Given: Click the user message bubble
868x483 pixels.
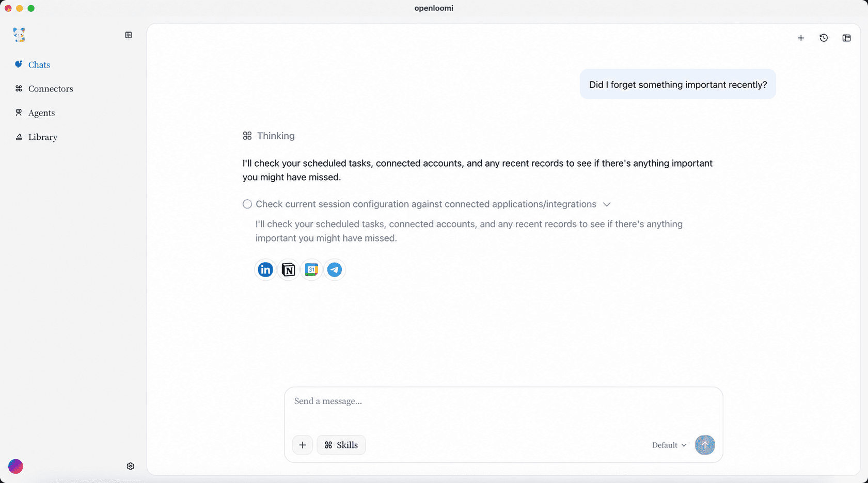Looking at the screenshot, I should tap(678, 85).
